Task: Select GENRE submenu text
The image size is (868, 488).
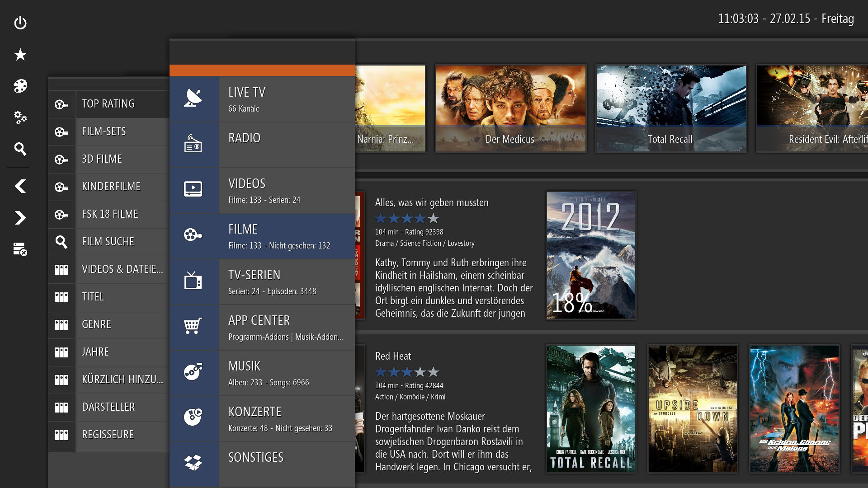Action: 96,324
